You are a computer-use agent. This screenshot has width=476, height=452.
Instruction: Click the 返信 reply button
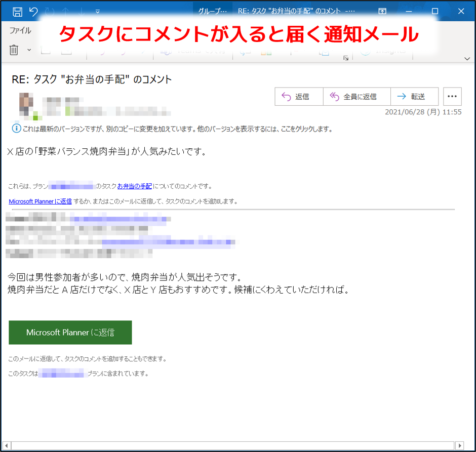[x=299, y=97]
